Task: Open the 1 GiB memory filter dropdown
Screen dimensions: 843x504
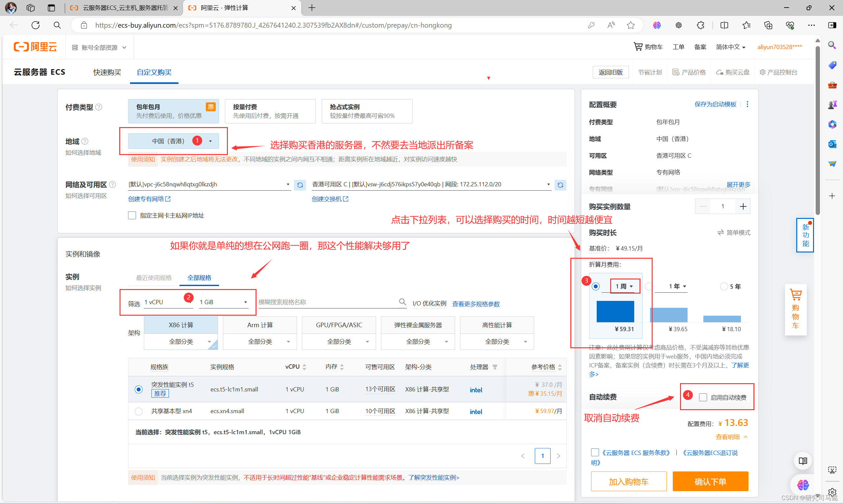Action: coord(224,302)
